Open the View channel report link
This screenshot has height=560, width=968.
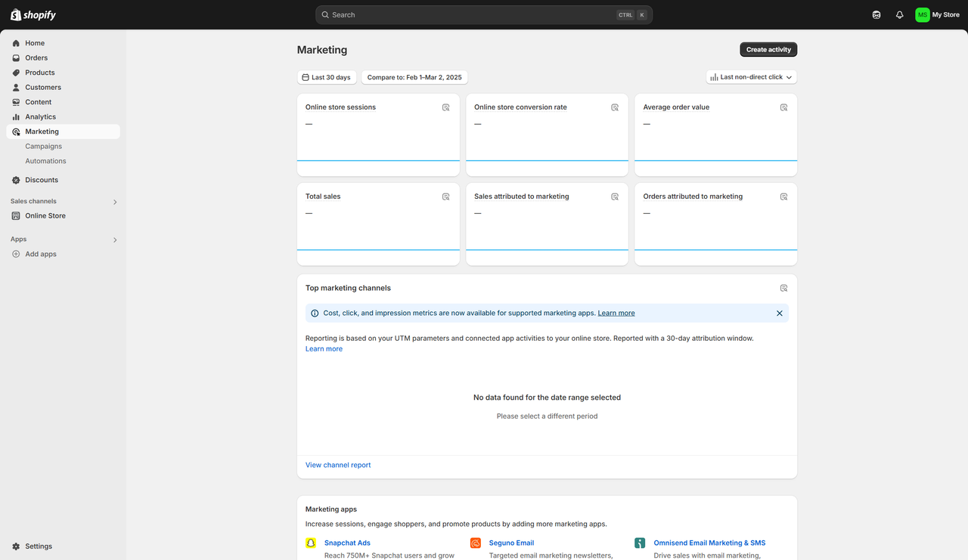pyautogui.click(x=338, y=466)
